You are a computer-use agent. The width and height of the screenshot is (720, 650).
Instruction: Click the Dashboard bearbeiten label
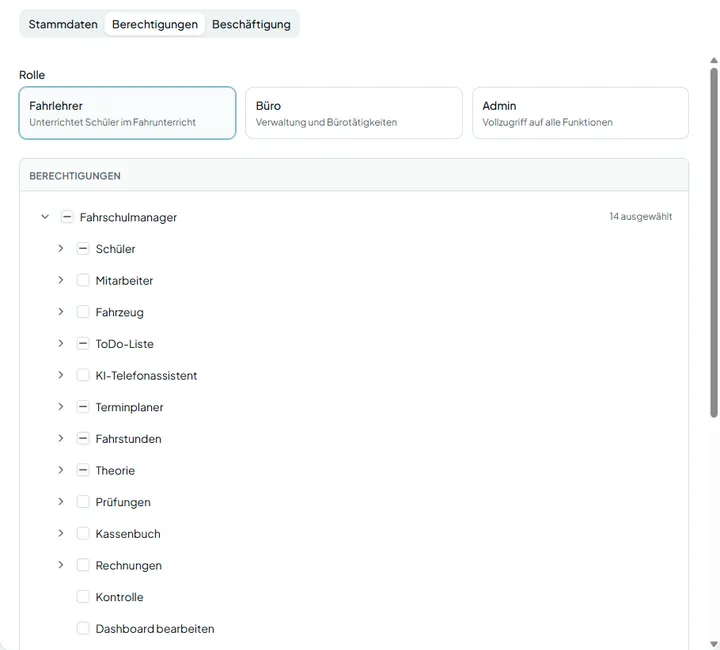[x=155, y=629]
